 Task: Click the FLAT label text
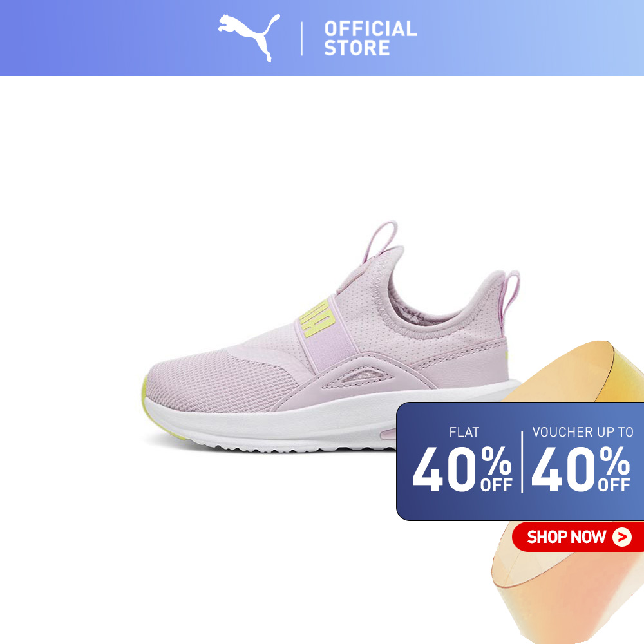coord(464,432)
